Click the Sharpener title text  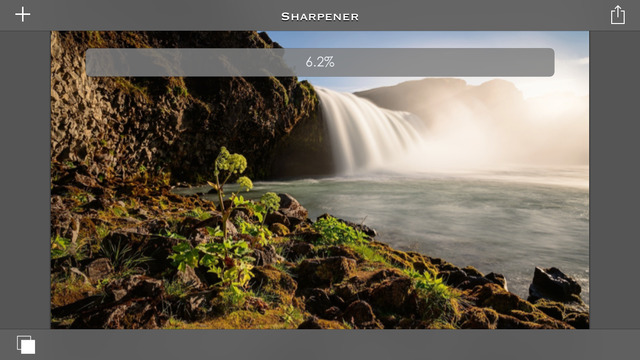tap(320, 17)
